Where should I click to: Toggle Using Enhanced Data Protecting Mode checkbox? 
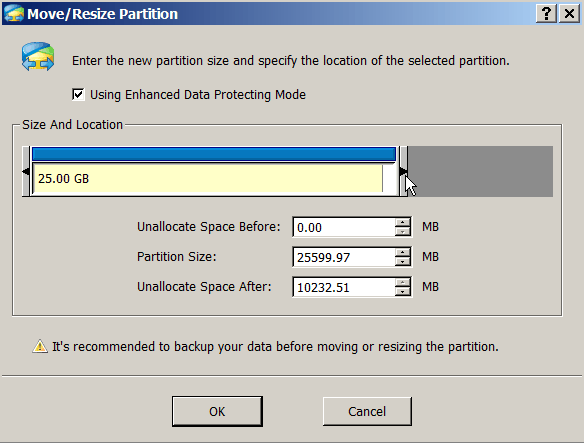pos(78,94)
